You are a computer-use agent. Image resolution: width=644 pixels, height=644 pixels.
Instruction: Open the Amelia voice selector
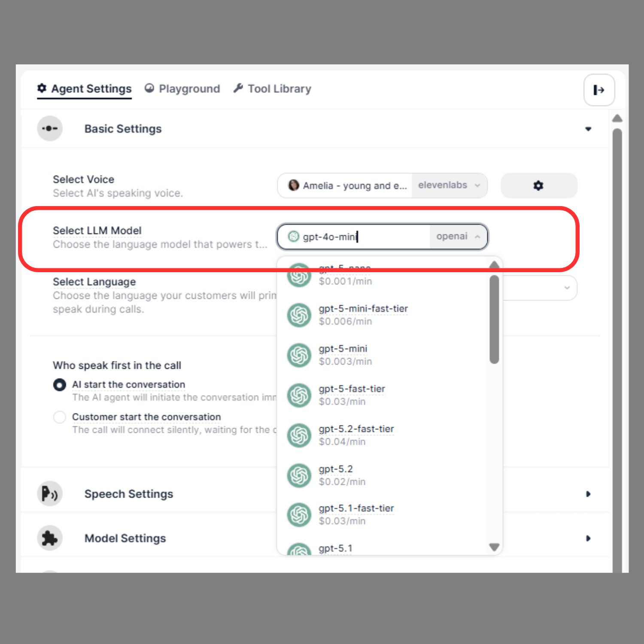(x=345, y=185)
